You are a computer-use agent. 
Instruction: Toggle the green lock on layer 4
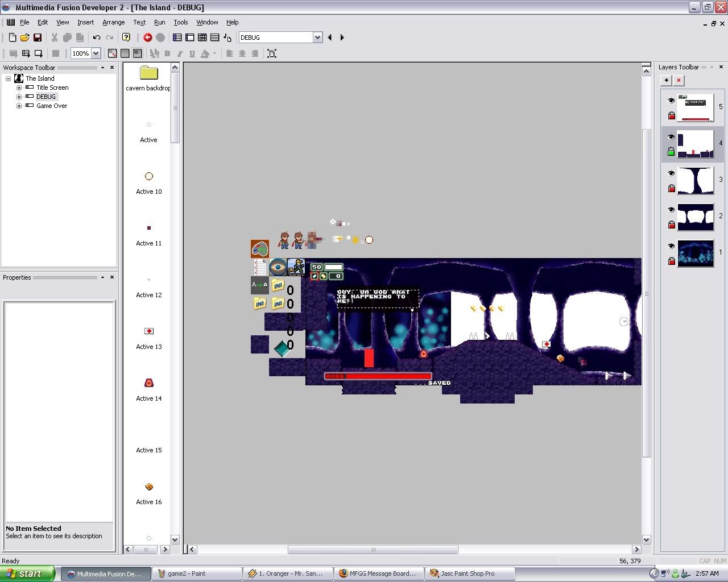tap(671, 152)
